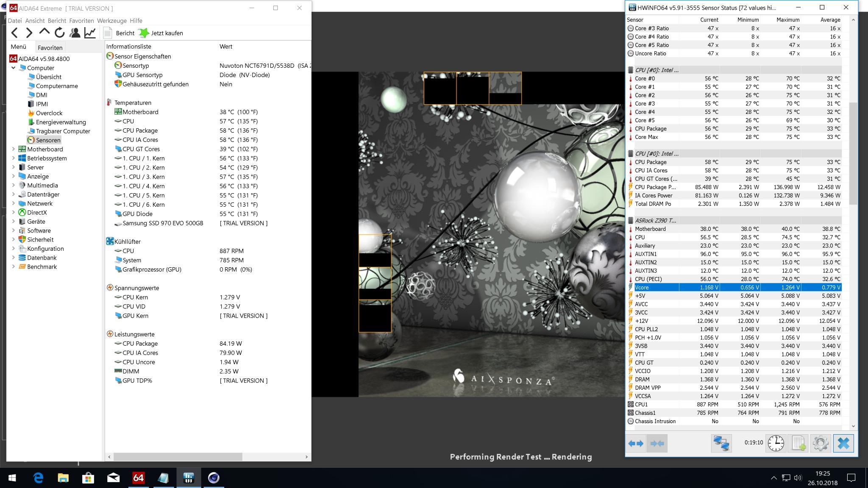
Task: Open the AIDA64 graph chart icon
Action: [x=90, y=33]
